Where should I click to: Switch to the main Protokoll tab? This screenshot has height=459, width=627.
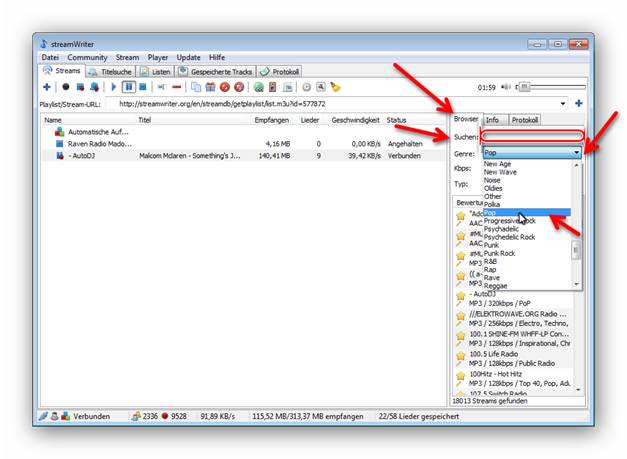(x=279, y=72)
